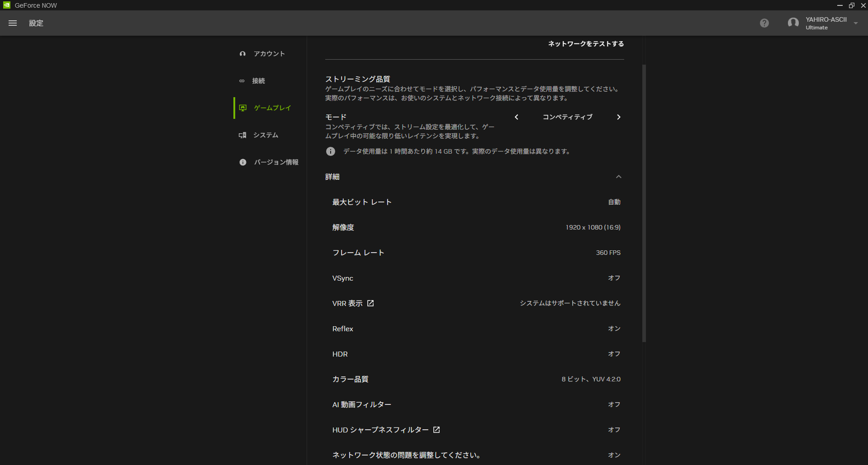Viewport: 868px width, 465px height.
Task: Click the HUD シャープネスフィルター label
Action: tap(380, 430)
